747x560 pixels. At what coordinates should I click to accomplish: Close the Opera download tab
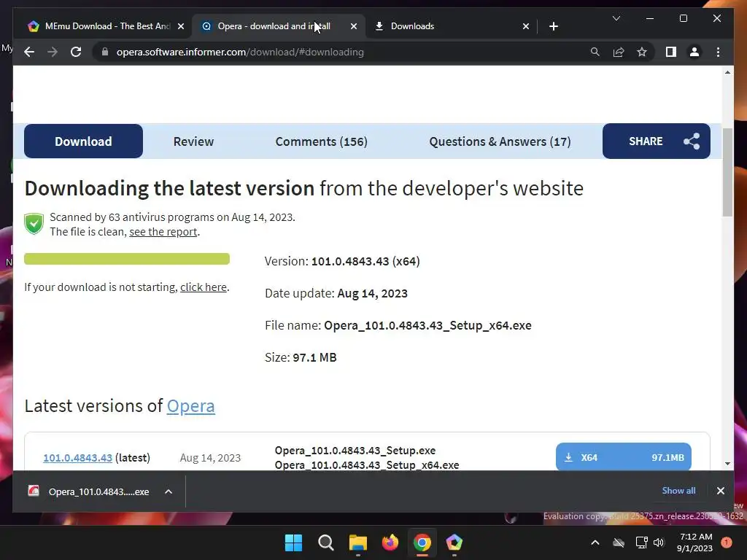click(354, 26)
